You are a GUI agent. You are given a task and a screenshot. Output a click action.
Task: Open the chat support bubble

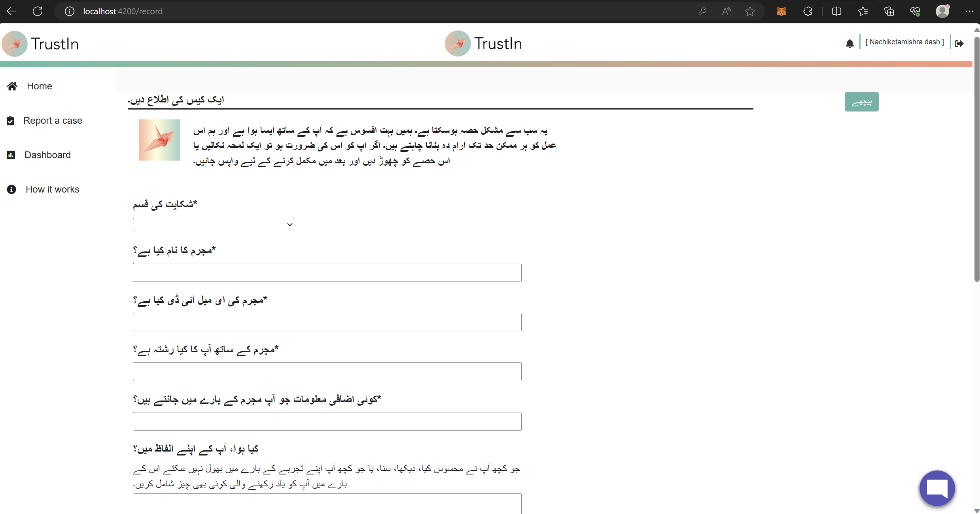point(937,488)
